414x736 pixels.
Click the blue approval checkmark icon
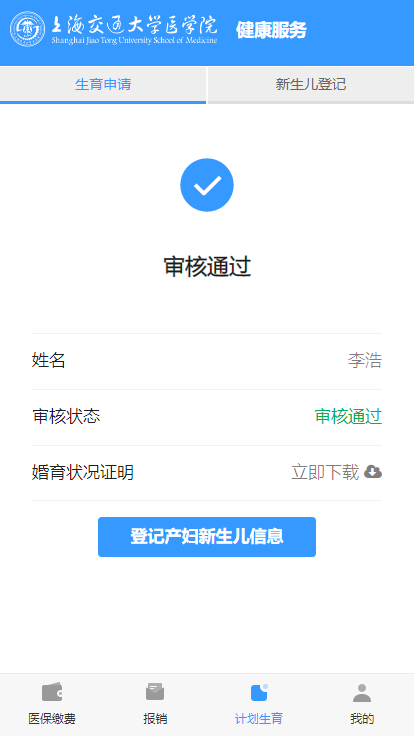(207, 185)
